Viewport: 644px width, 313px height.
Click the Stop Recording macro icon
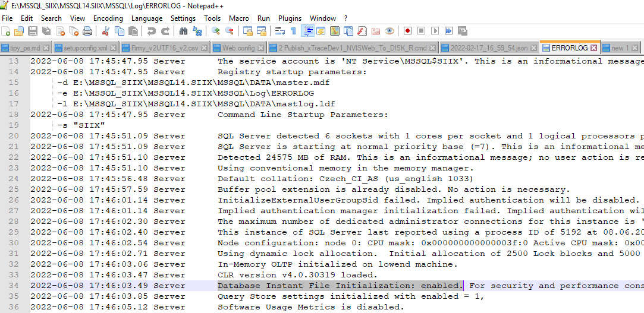(422, 31)
